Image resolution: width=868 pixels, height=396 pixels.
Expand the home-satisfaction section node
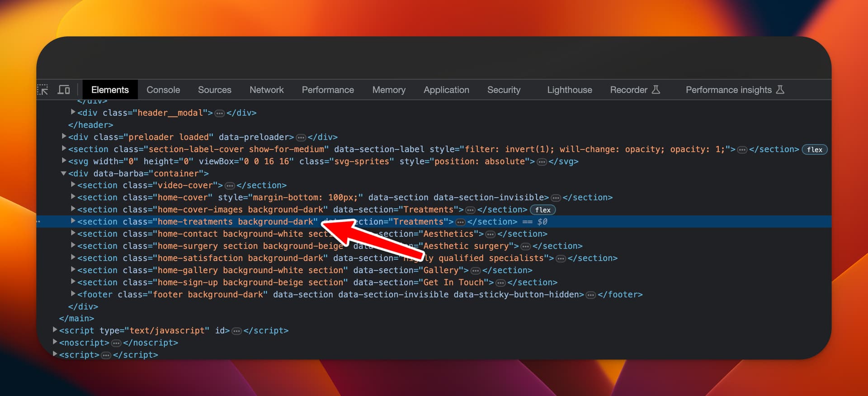(73, 258)
